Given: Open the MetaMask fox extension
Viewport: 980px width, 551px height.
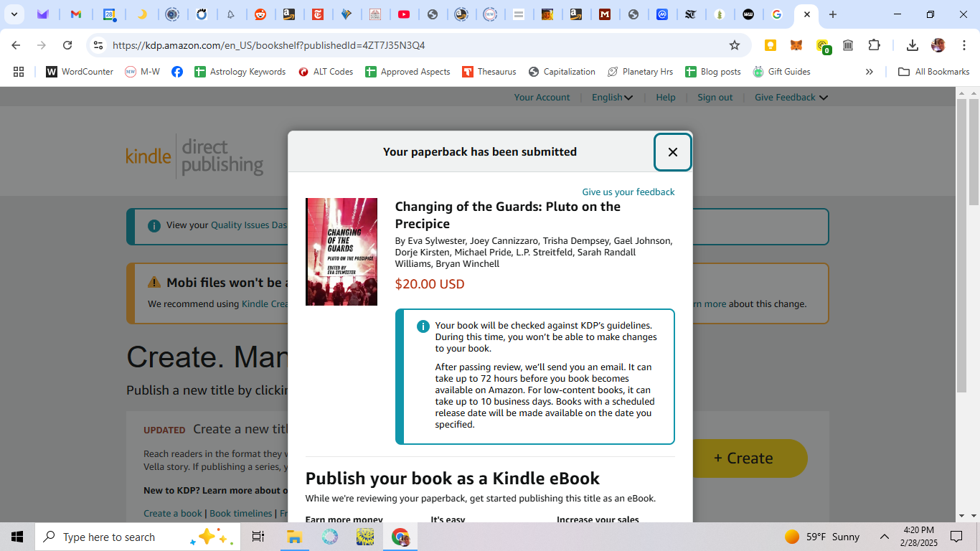Looking at the screenshot, I should coord(796,45).
